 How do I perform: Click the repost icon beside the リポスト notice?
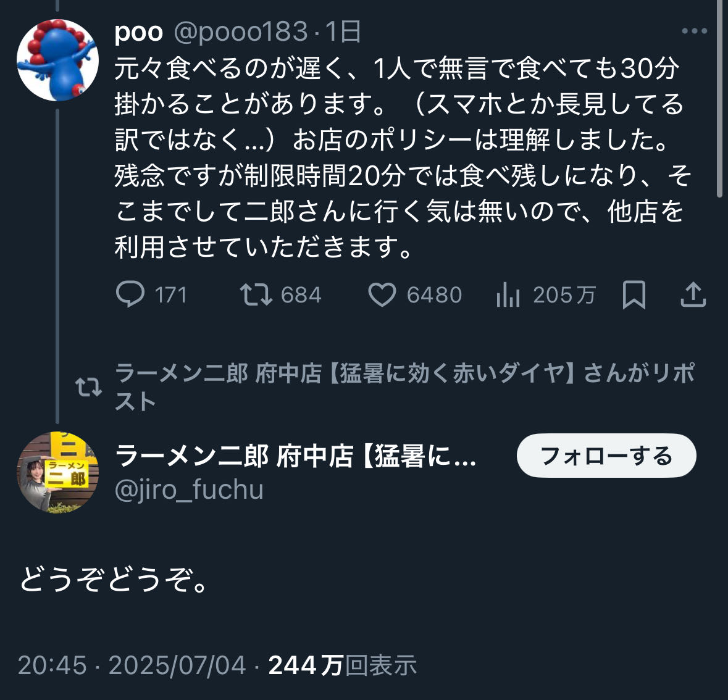pos(89,387)
